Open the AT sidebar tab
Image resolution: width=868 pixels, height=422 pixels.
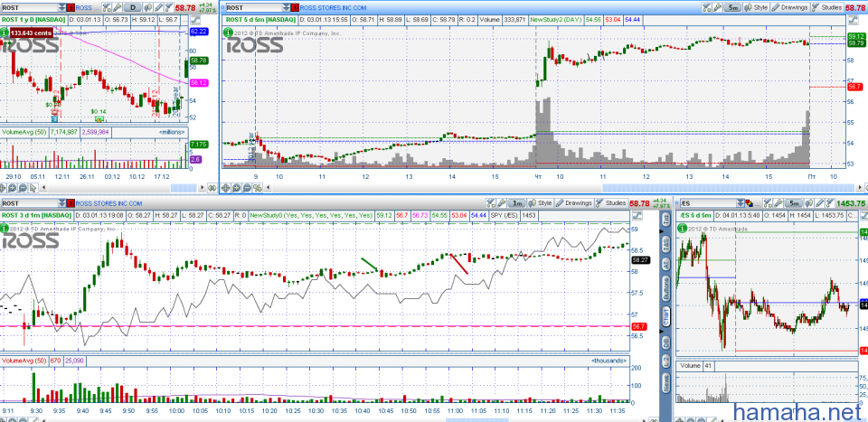pyautogui.click(x=666, y=265)
